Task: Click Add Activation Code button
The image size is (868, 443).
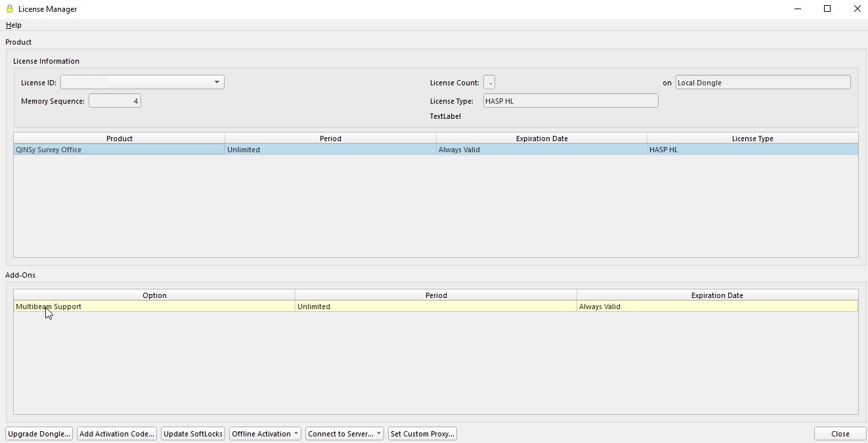Action: pyautogui.click(x=116, y=434)
